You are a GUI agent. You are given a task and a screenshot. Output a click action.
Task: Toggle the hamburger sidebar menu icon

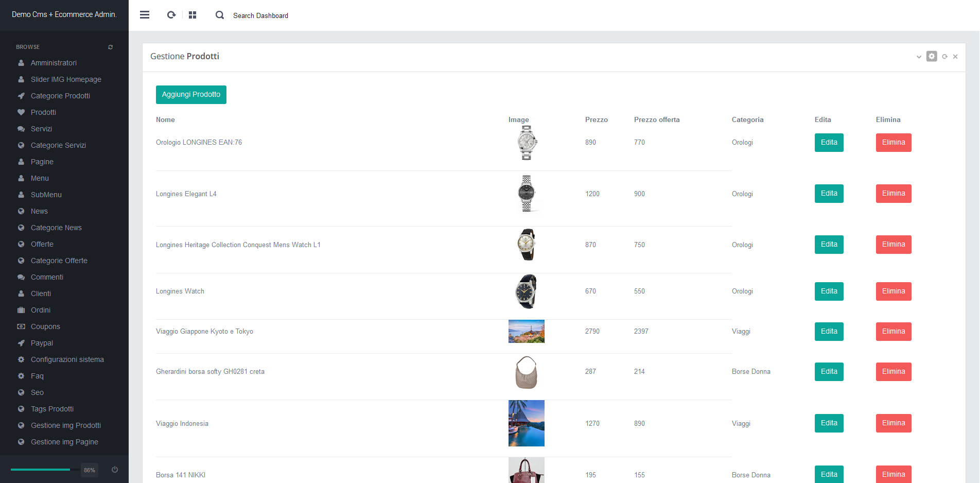145,15
